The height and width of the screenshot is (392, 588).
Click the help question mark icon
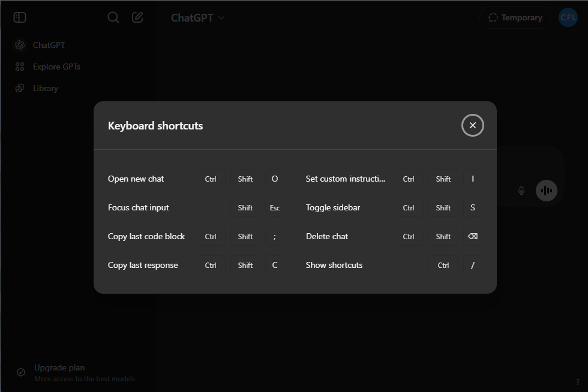[x=577, y=382]
